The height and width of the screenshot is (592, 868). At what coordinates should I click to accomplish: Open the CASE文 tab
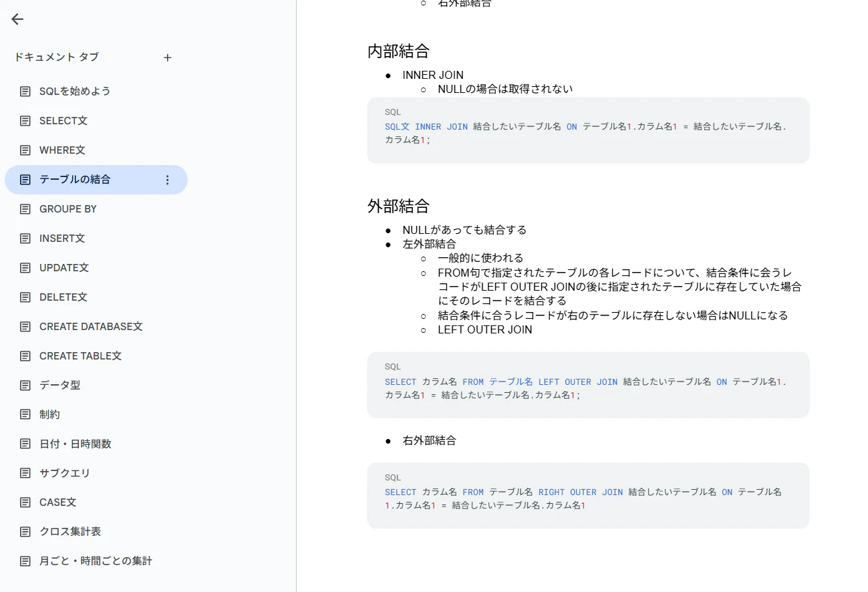click(x=96, y=502)
